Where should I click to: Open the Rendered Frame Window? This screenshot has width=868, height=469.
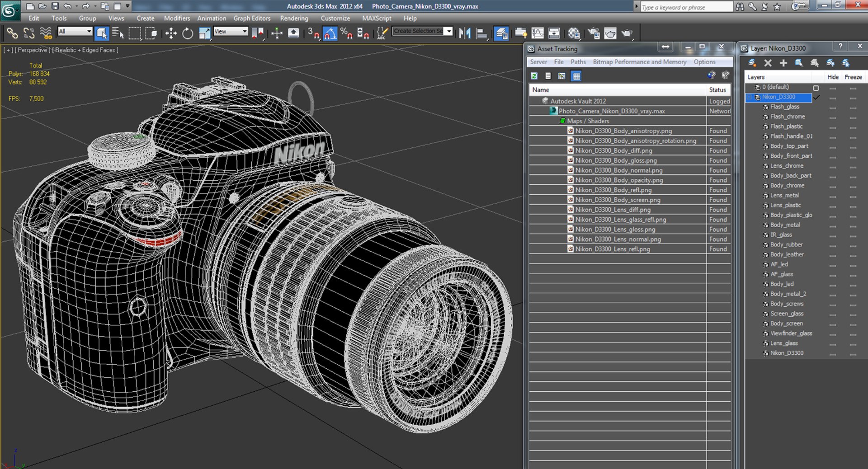pos(610,33)
